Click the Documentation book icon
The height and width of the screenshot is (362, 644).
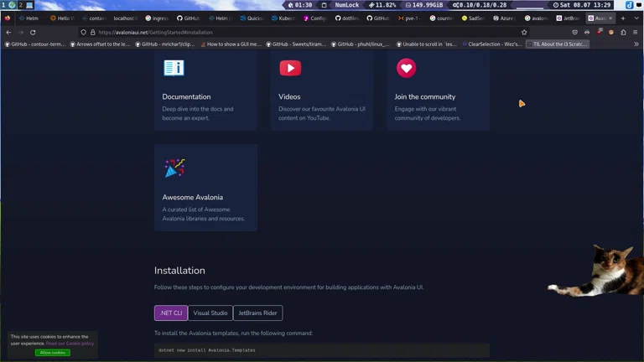(174, 68)
